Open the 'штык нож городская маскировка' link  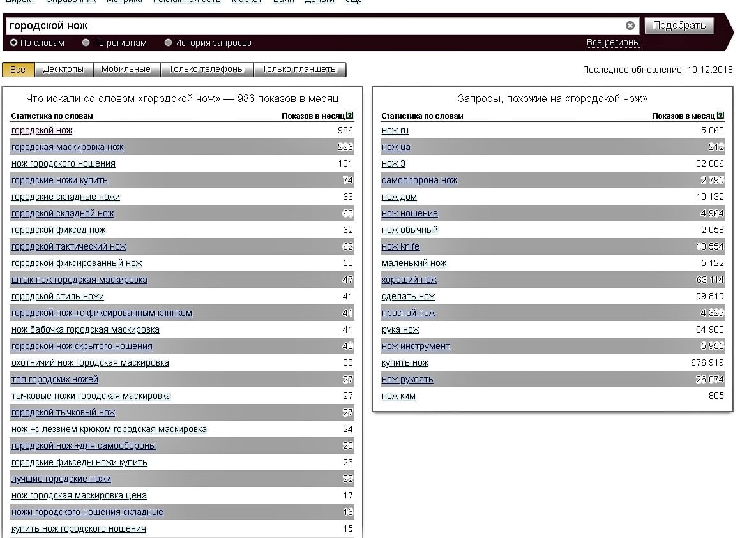click(x=79, y=280)
